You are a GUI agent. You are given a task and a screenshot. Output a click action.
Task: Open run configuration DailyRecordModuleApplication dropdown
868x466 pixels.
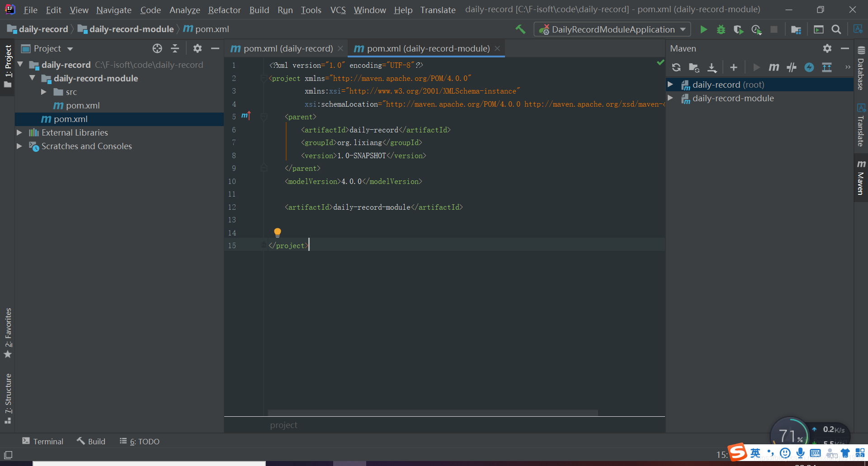point(612,29)
